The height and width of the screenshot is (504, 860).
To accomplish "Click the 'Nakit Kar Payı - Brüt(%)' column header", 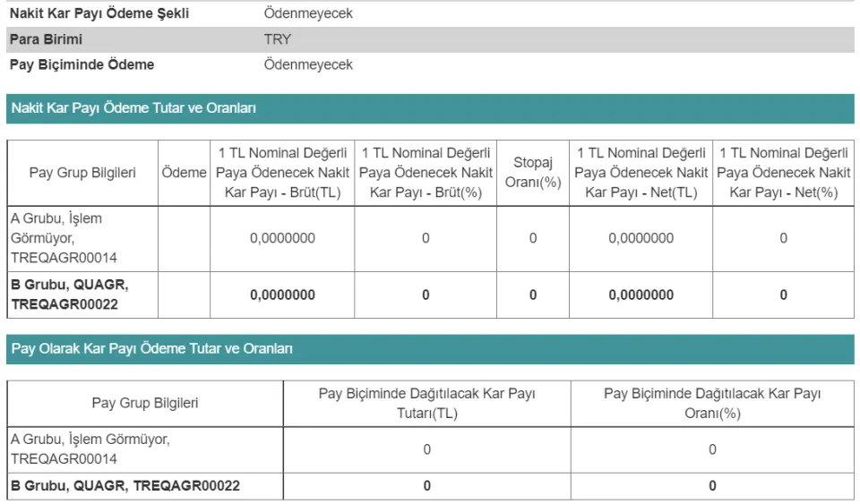I will [426, 173].
